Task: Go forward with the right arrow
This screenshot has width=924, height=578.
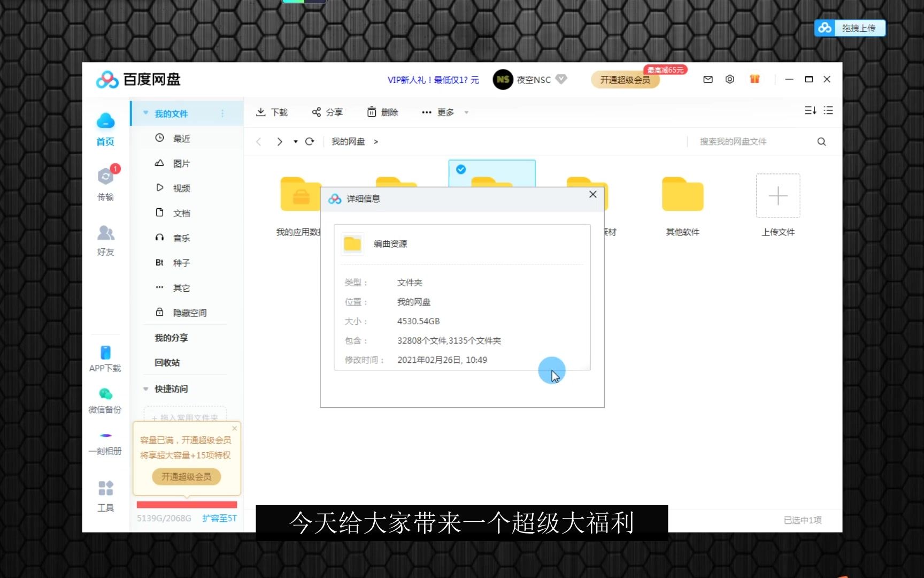Action: [279, 141]
